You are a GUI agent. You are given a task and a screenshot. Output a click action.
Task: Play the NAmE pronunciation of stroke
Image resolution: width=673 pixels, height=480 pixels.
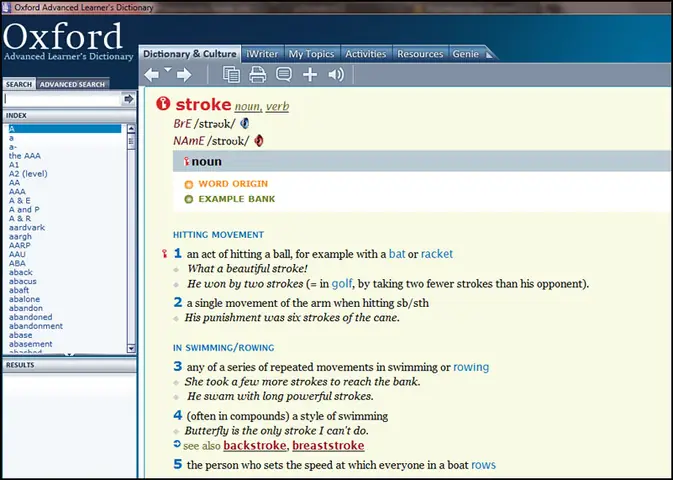pos(258,140)
